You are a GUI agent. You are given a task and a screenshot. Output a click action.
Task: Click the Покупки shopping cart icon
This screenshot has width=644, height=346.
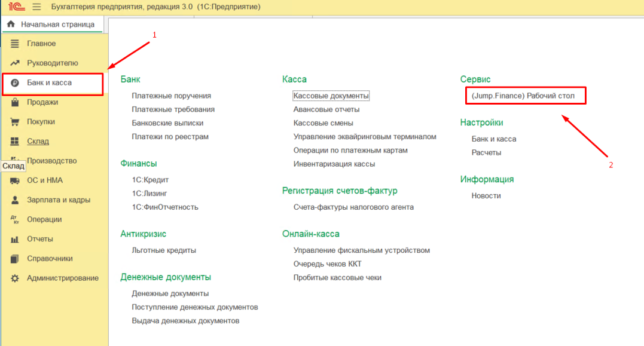coord(15,122)
